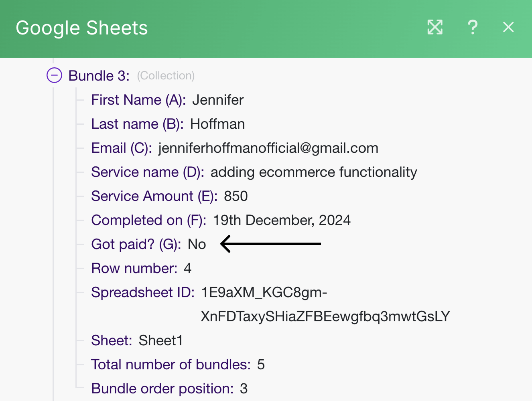This screenshot has width=532, height=401.
Task: Click the Service Amount (E) label
Action: 154,196
